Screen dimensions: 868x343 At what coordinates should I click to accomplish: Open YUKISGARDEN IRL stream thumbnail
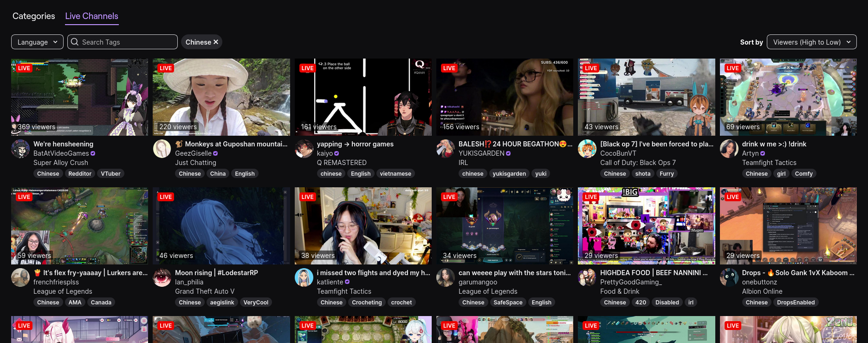pos(505,97)
